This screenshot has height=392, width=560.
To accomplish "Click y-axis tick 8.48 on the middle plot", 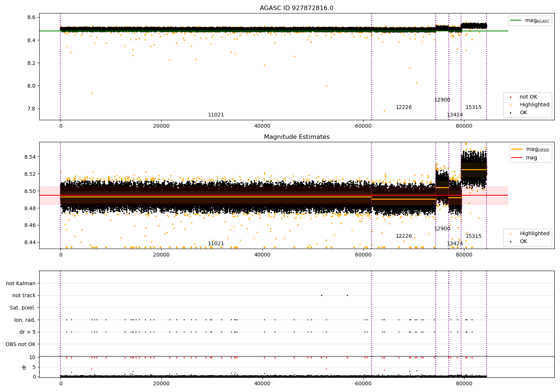I will pos(30,208).
